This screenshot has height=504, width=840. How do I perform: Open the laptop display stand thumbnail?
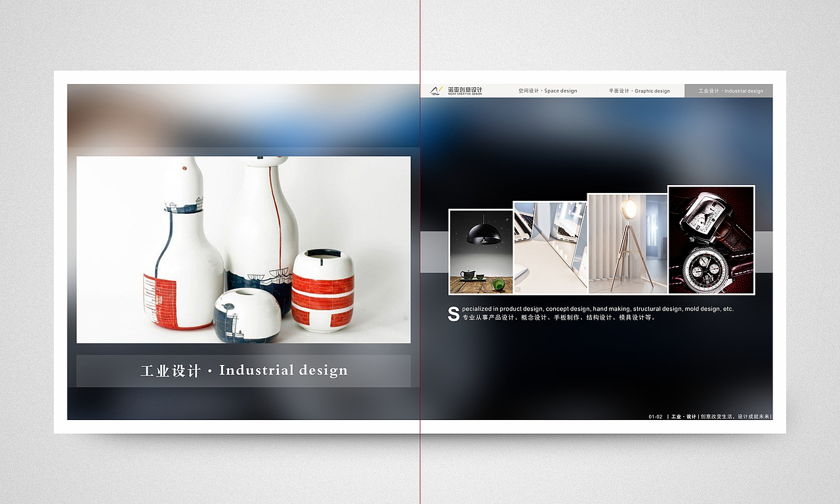[550, 247]
